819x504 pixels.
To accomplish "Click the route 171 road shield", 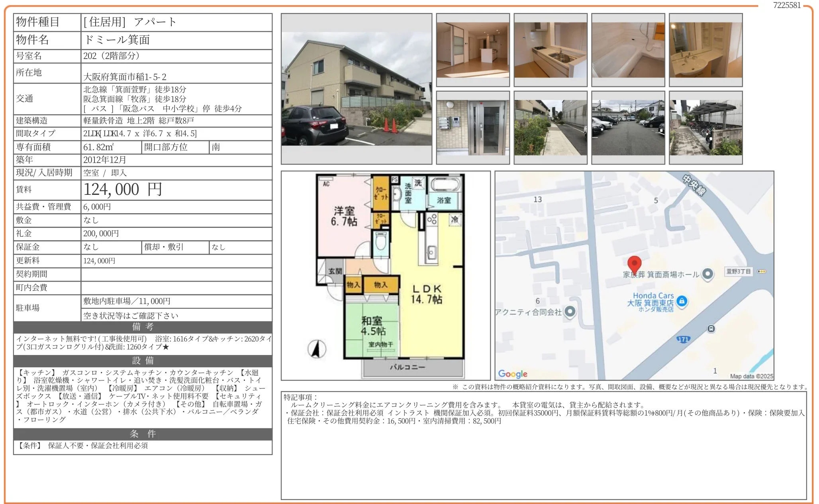I will point(683,339).
